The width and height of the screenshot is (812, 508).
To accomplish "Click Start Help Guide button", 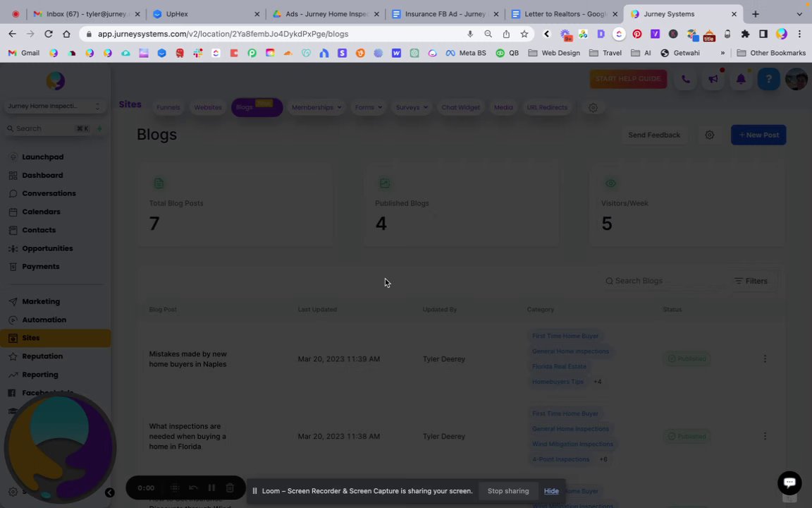I will (628, 79).
